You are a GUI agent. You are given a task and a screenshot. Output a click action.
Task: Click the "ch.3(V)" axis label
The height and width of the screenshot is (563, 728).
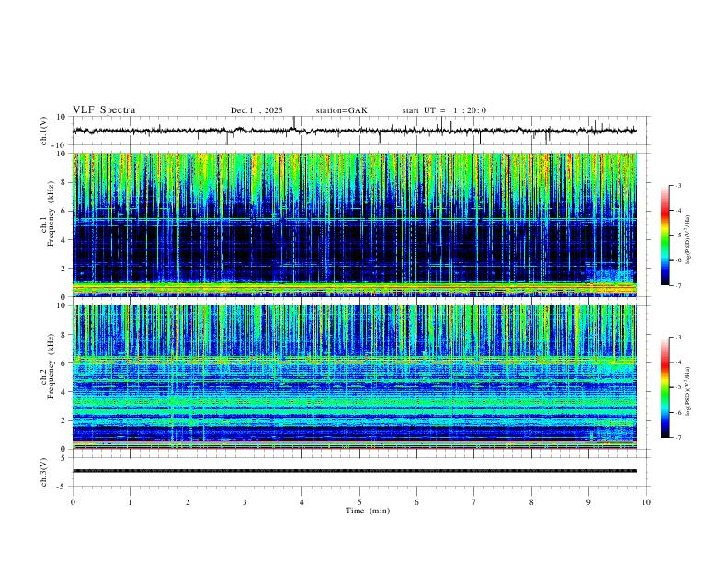pos(44,472)
